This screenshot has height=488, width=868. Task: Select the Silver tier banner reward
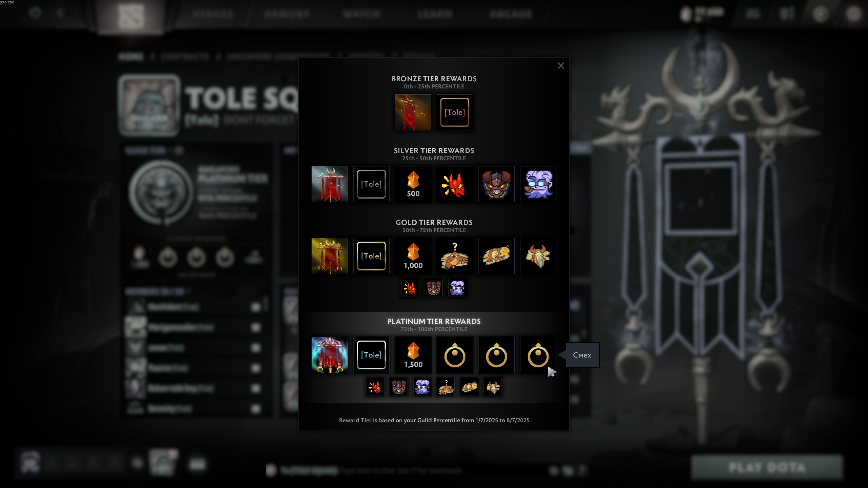pyautogui.click(x=330, y=184)
